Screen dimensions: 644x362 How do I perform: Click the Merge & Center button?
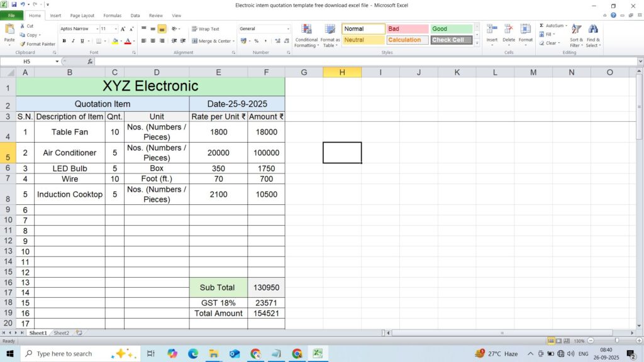click(x=212, y=41)
